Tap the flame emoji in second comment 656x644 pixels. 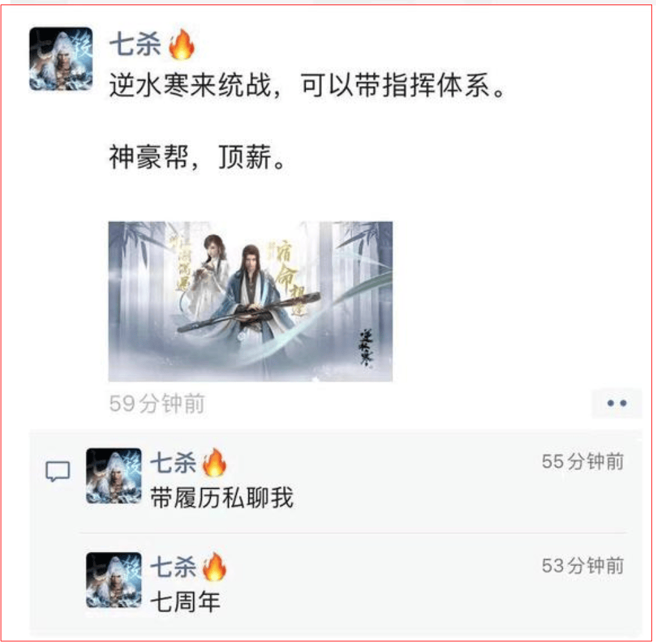pyautogui.click(x=215, y=567)
